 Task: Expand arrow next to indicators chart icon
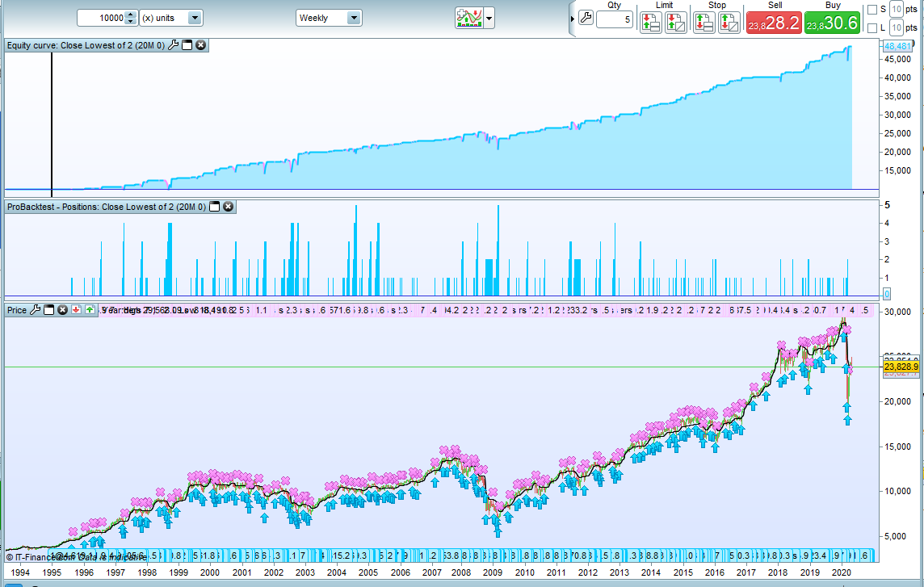point(489,18)
